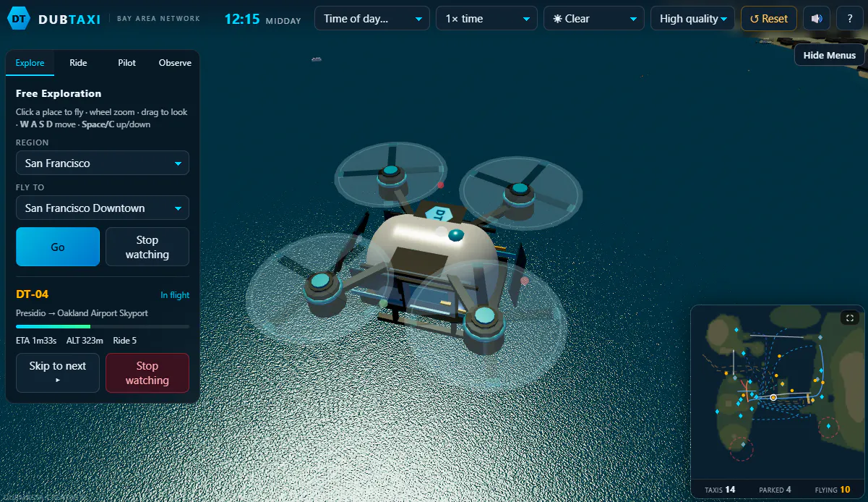Expand the San Francisco region dropdown
Image resolution: width=868 pixels, height=502 pixels.
pyautogui.click(x=103, y=163)
